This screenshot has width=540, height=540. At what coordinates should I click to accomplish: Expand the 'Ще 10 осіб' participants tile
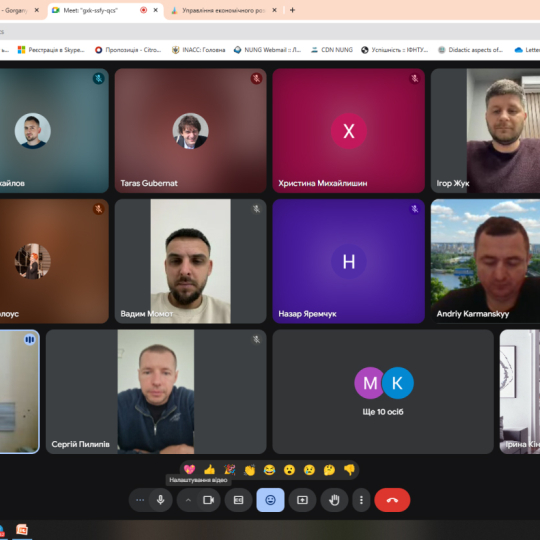[x=383, y=392]
